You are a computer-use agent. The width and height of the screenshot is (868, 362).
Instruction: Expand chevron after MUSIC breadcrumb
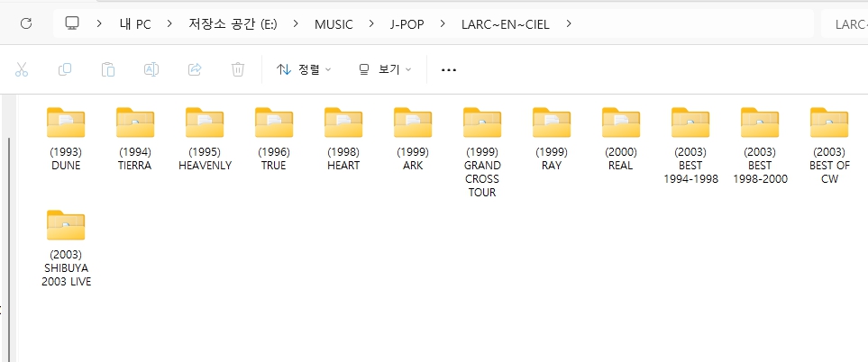(x=372, y=23)
